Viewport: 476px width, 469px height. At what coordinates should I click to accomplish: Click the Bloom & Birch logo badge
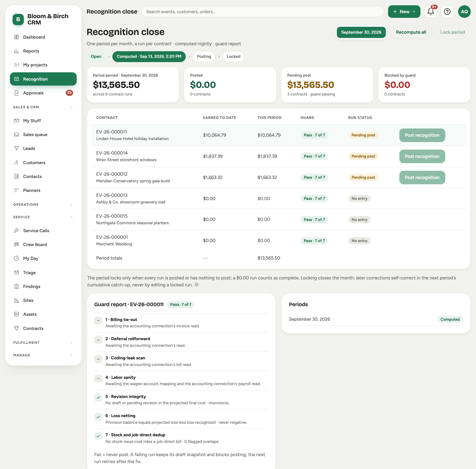tap(18, 19)
